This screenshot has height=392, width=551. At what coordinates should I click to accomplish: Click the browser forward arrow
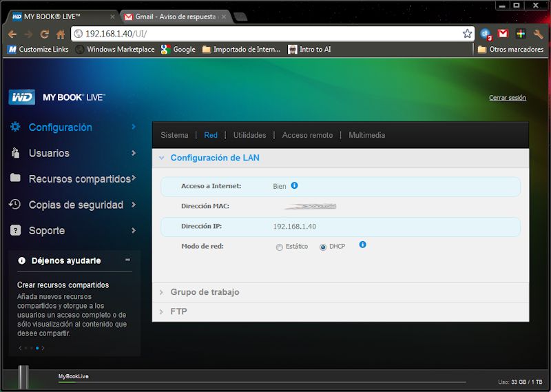coord(28,34)
